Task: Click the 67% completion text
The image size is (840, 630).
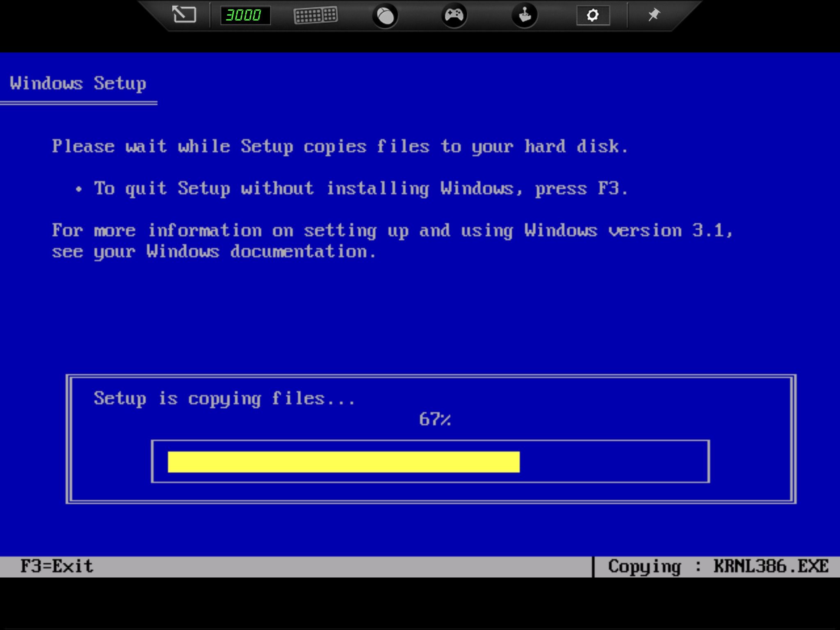Action: [435, 419]
